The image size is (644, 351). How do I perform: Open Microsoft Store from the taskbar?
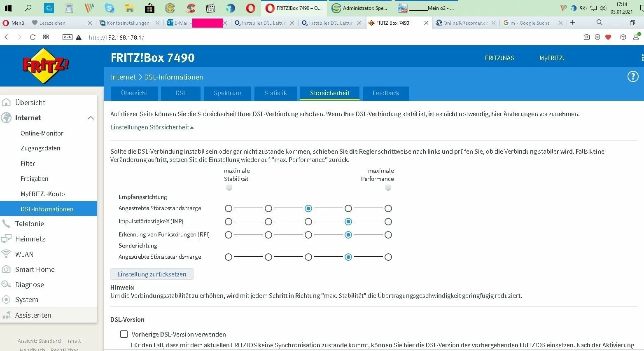point(149,8)
